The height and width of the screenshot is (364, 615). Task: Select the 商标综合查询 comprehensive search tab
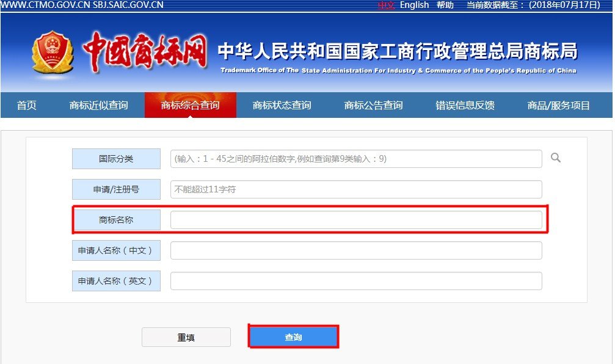click(190, 104)
